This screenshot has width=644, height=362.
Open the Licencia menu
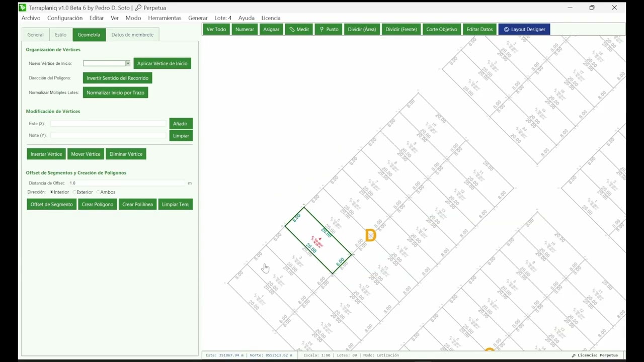coord(271,18)
